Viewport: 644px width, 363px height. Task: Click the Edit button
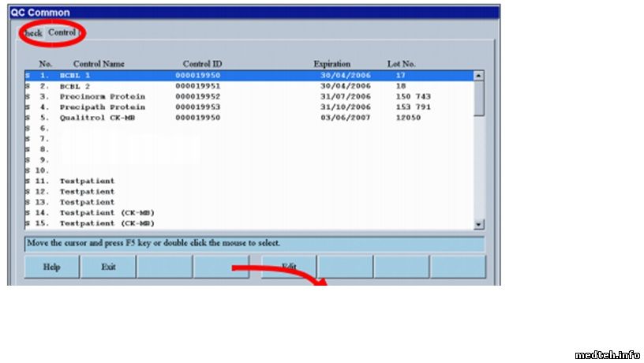(x=289, y=267)
